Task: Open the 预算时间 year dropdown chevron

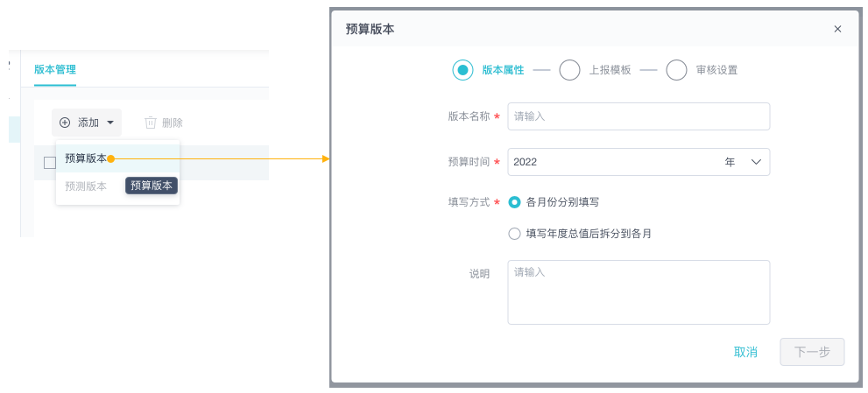Action: [x=757, y=162]
